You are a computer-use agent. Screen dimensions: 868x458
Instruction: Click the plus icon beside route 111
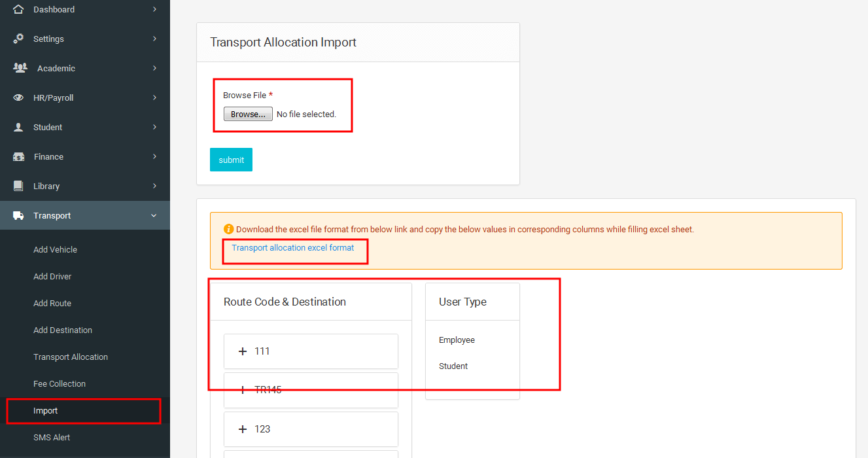tap(243, 351)
